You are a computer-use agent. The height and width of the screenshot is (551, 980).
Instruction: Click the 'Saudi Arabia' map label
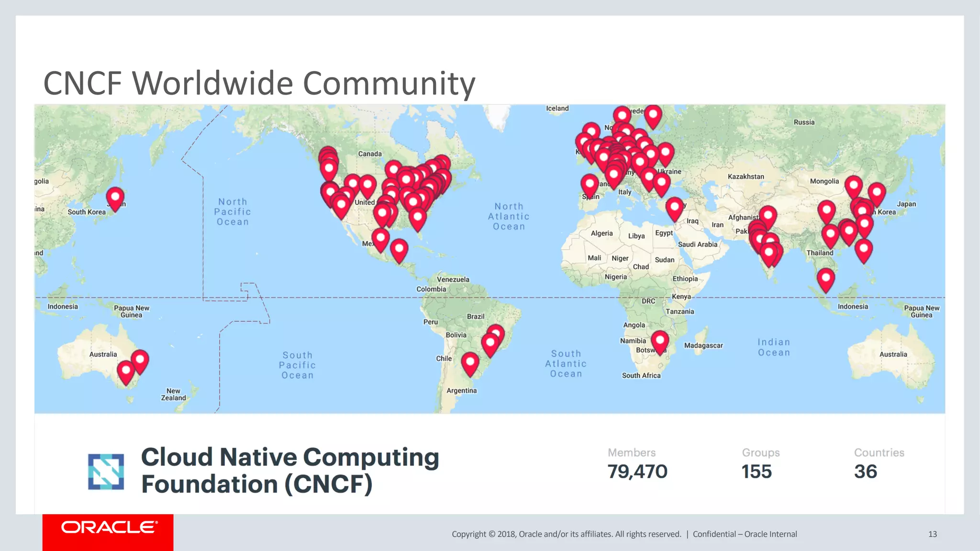coord(698,244)
